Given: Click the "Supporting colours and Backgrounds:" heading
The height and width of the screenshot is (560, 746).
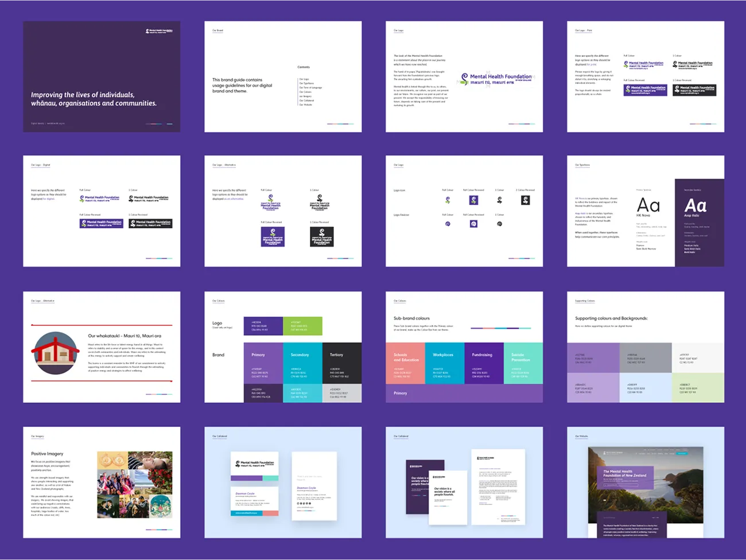Looking at the screenshot, I should (611, 318).
